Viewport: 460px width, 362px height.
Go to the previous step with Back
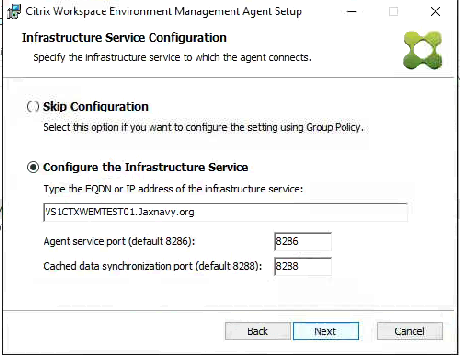pos(258,331)
